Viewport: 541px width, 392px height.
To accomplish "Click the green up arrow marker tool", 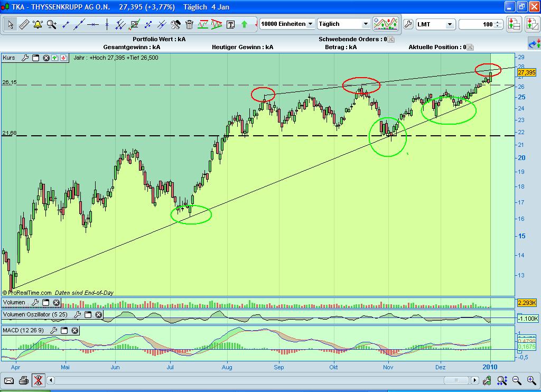I will click(x=245, y=24).
